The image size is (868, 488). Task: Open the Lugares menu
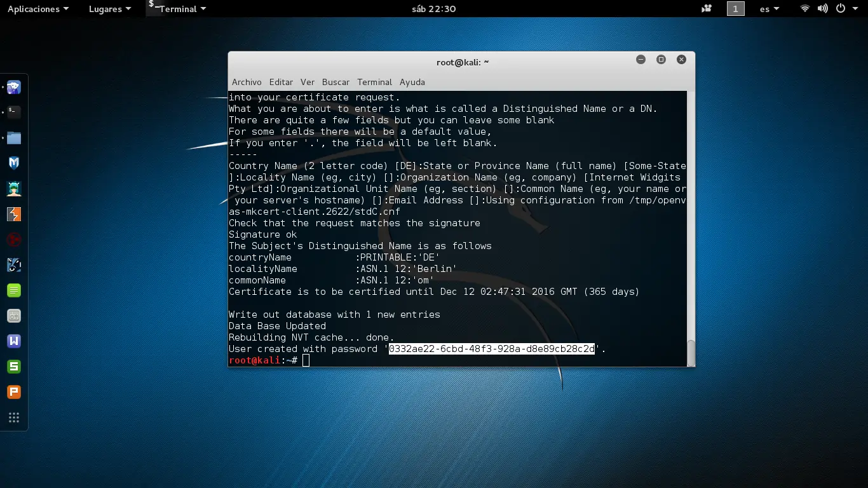coord(110,9)
